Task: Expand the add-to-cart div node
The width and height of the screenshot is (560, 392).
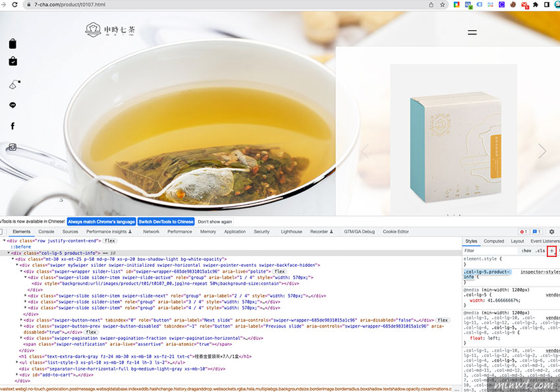Action: pyautogui.click(x=18, y=374)
